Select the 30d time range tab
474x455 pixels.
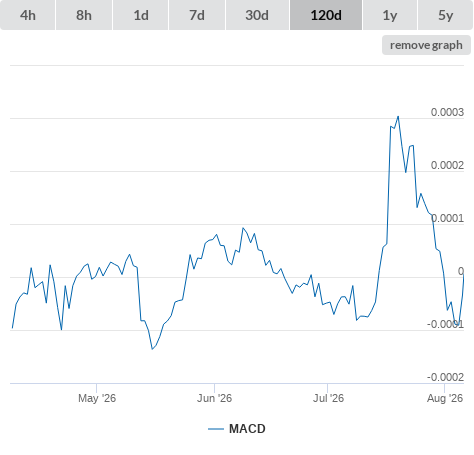point(257,15)
